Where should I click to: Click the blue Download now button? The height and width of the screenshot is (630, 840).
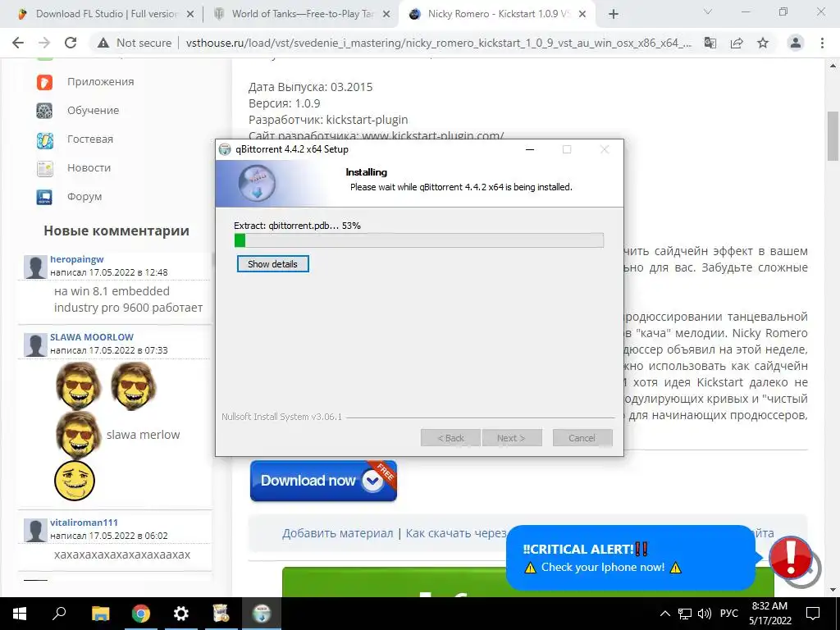point(323,481)
